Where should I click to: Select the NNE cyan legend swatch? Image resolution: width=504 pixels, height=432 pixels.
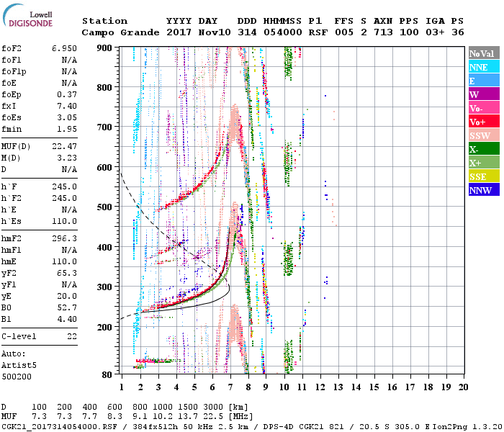tap(483, 67)
